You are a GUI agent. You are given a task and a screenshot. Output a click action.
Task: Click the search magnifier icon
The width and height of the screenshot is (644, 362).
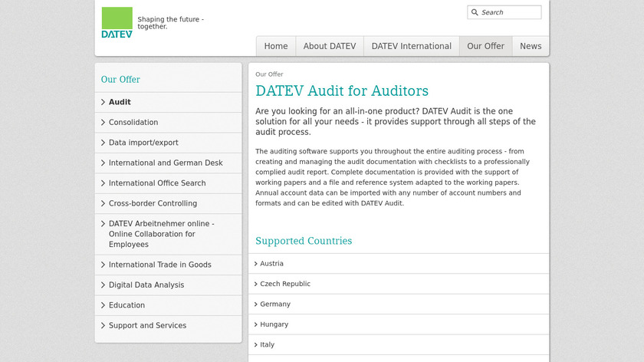point(475,12)
